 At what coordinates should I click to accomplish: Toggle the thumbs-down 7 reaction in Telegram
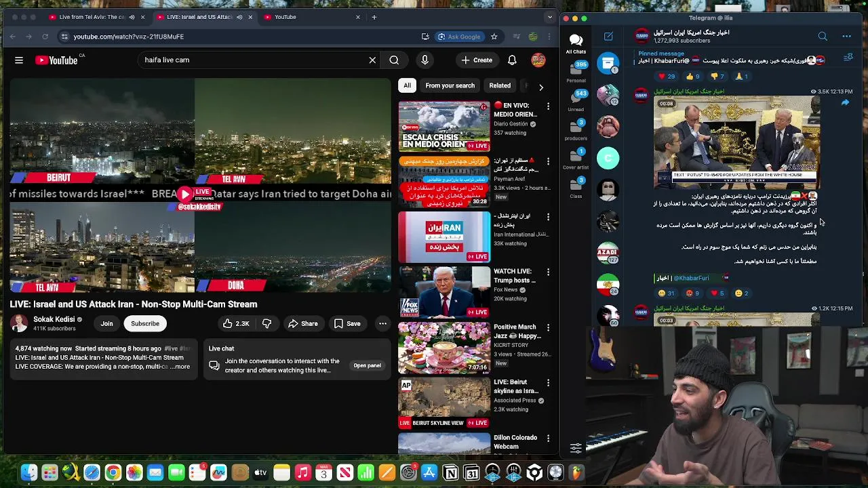pos(718,77)
